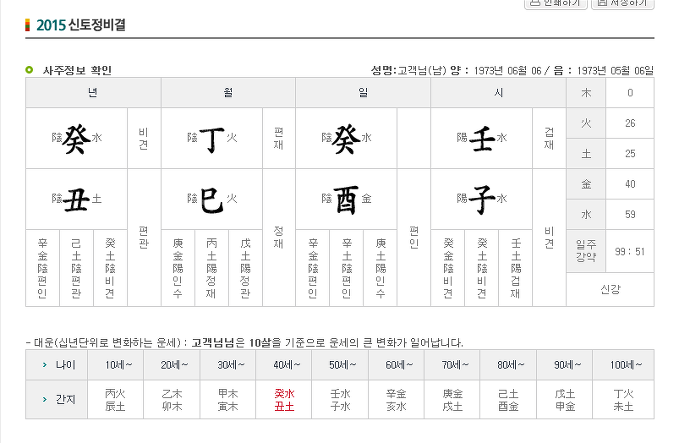Click the 火 element value 26
690x443 pixels.
click(x=630, y=123)
